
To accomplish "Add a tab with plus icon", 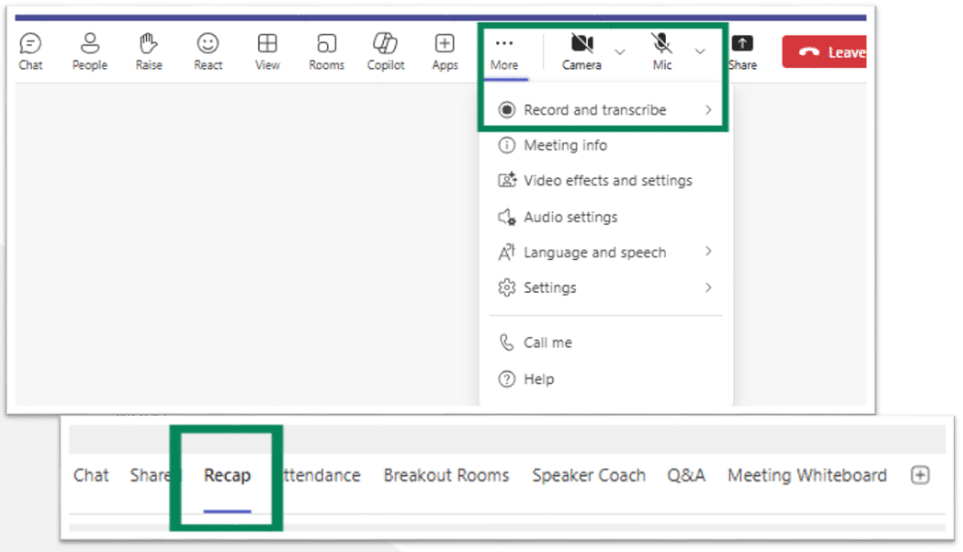I will click(x=920, y=475).
